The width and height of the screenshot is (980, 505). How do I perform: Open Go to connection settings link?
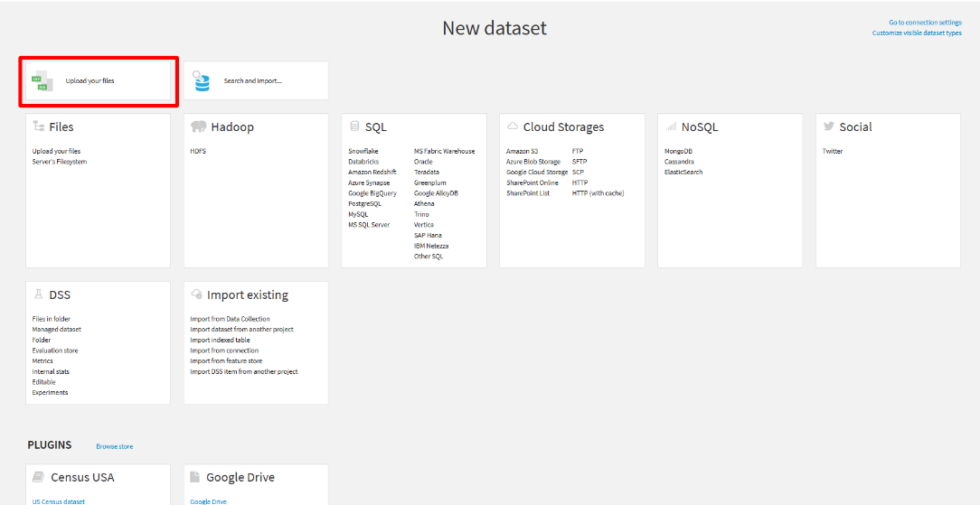point(925,23)
